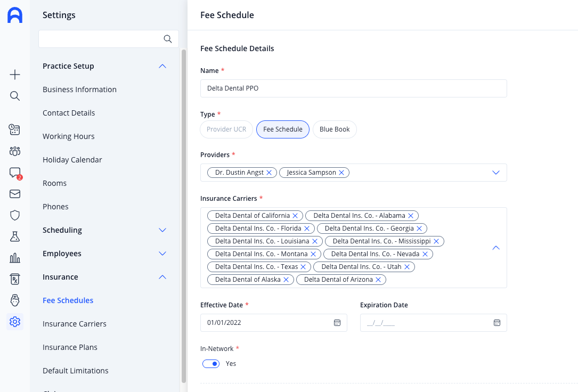
Task: Open Rooms settings
Action: click(54, 183)
